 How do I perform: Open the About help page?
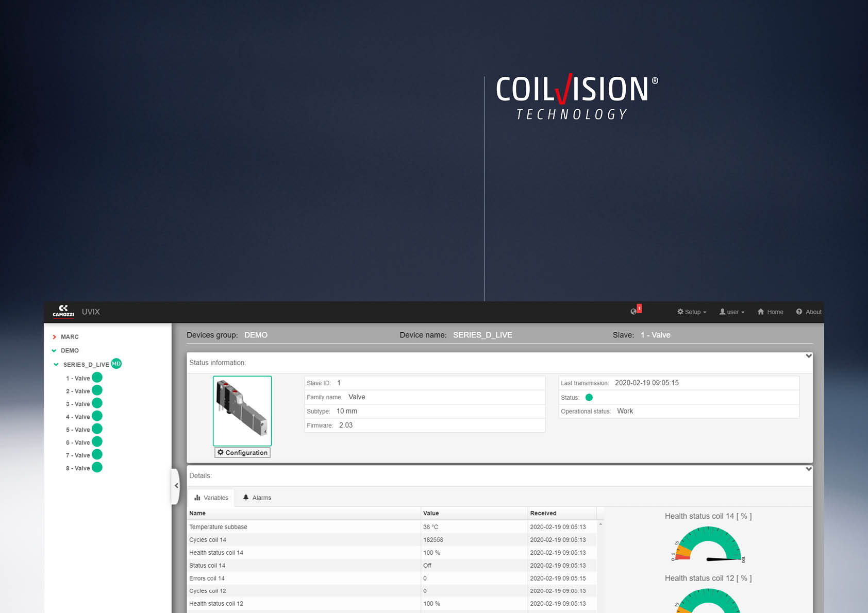pos(808,312)
